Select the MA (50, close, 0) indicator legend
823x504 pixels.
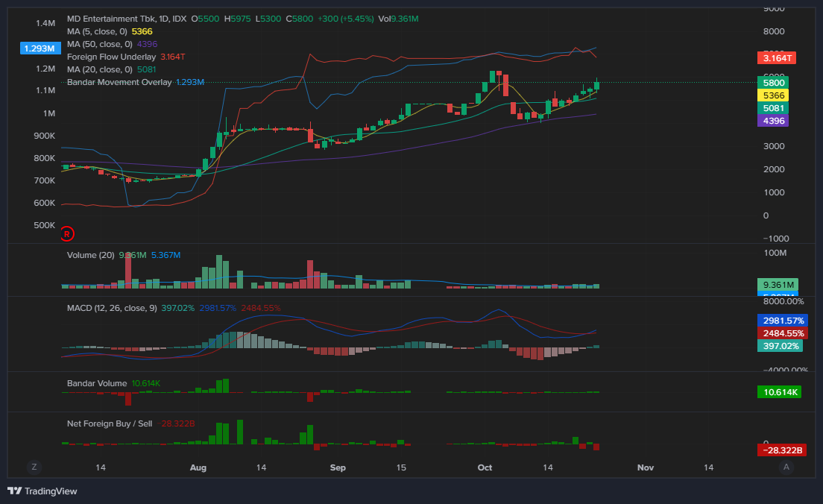click(99, 44)
